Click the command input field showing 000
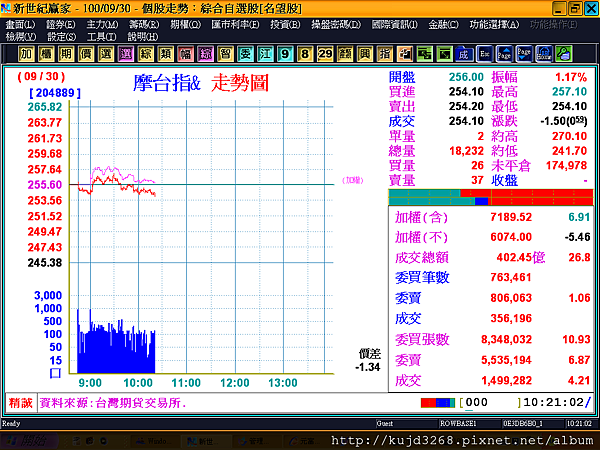This screenshot has height=450, width=600. click(x=490, y=403)
